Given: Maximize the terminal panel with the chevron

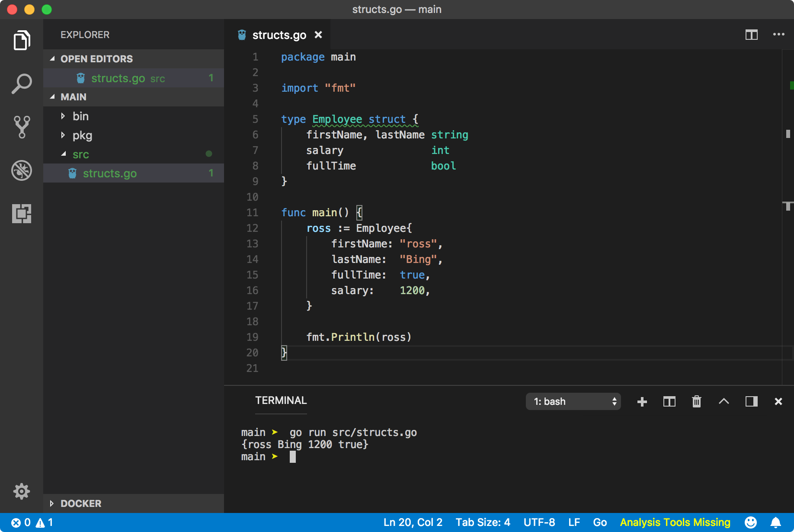Looking at the screenshot, I should pos(724,401).
